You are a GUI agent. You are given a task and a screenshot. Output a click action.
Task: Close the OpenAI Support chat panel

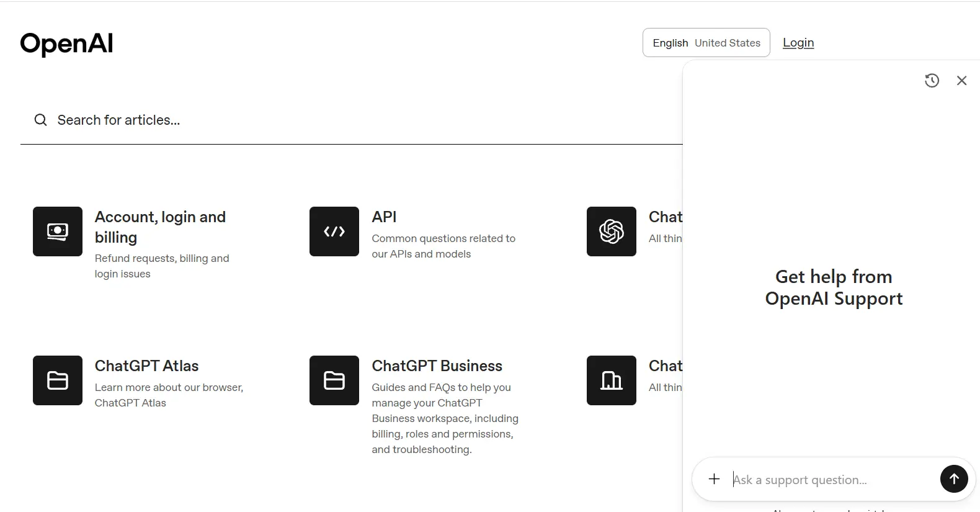pos(961,81)
